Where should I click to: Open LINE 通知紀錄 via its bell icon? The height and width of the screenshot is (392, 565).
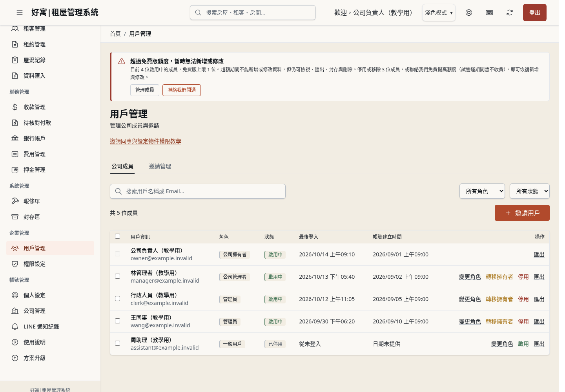pyautogui.click(x=15, y=327)
